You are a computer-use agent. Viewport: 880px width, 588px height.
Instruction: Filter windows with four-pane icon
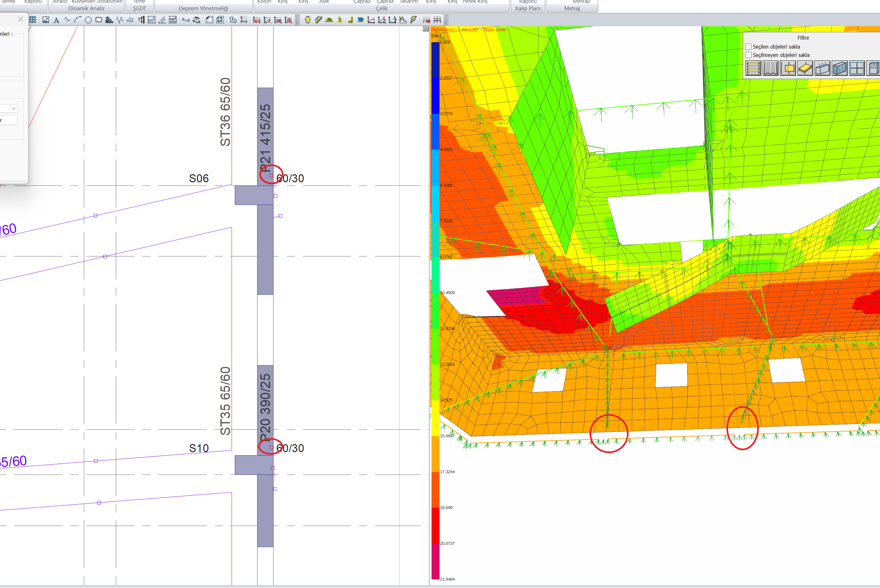[857, 68]
